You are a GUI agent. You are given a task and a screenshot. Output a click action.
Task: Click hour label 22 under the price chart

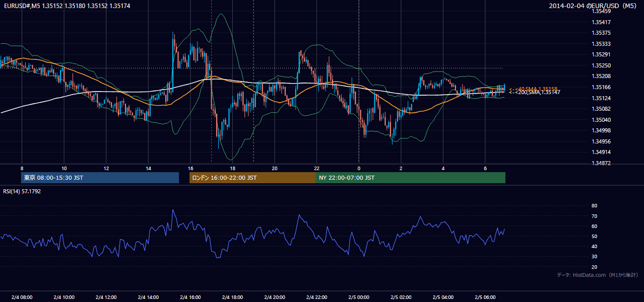(316, 168)
